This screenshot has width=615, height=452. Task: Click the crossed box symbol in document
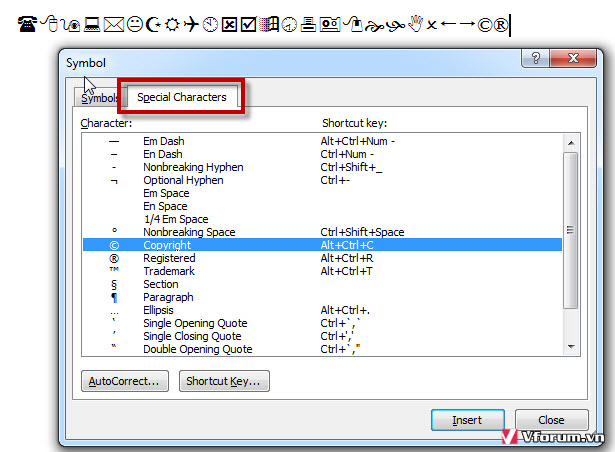229,25
